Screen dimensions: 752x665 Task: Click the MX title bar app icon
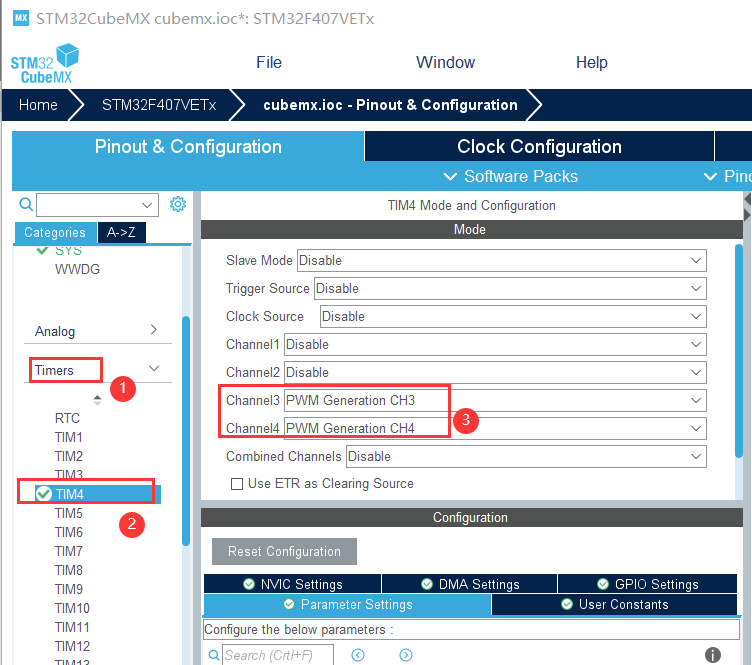click(x=21, y=18)
